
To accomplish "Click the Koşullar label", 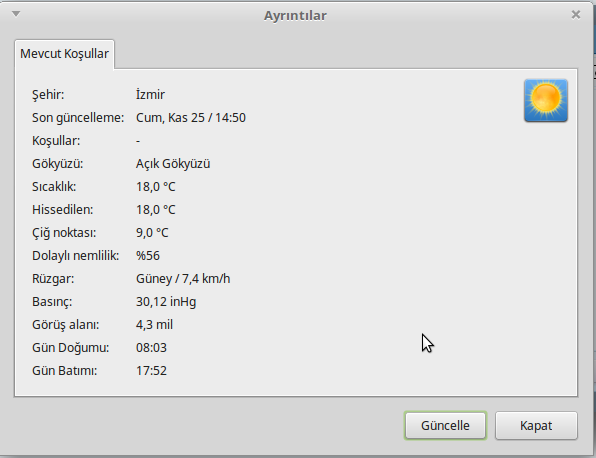I will click(x=56, y=141).
